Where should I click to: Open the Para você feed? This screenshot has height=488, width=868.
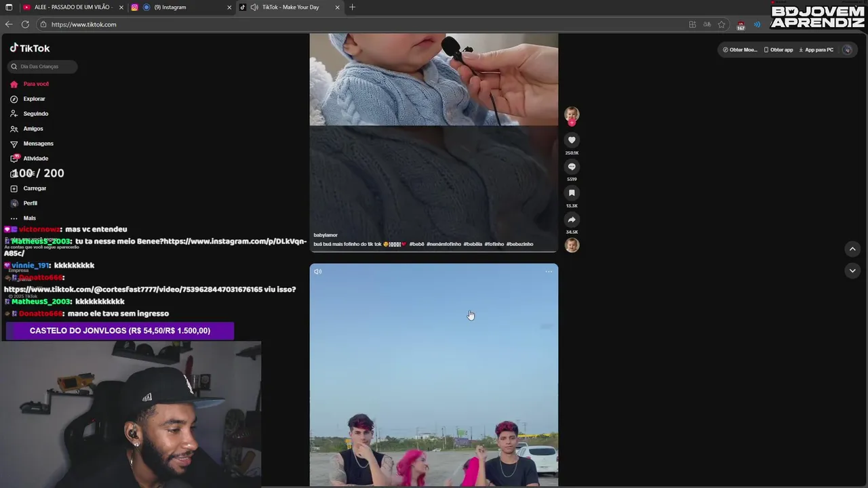coord(29,84)
